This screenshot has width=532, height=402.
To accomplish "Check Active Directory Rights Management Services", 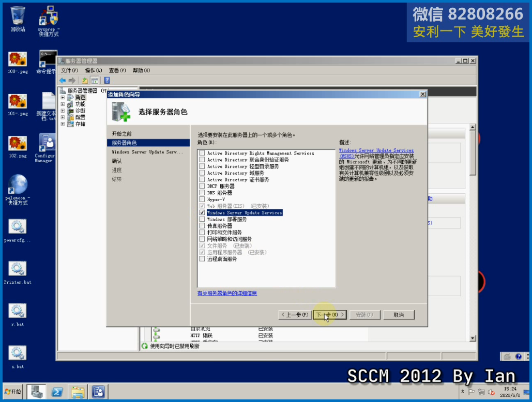I will click(202, 153).
